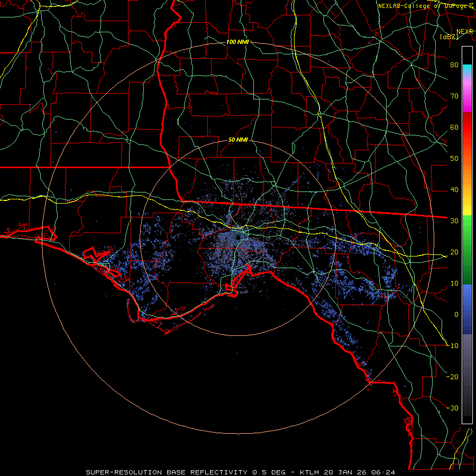The height and width of the screenshot is (476, 476).
Task: Click the -30 dBZ scale value
Action: (x=453, y=408)
